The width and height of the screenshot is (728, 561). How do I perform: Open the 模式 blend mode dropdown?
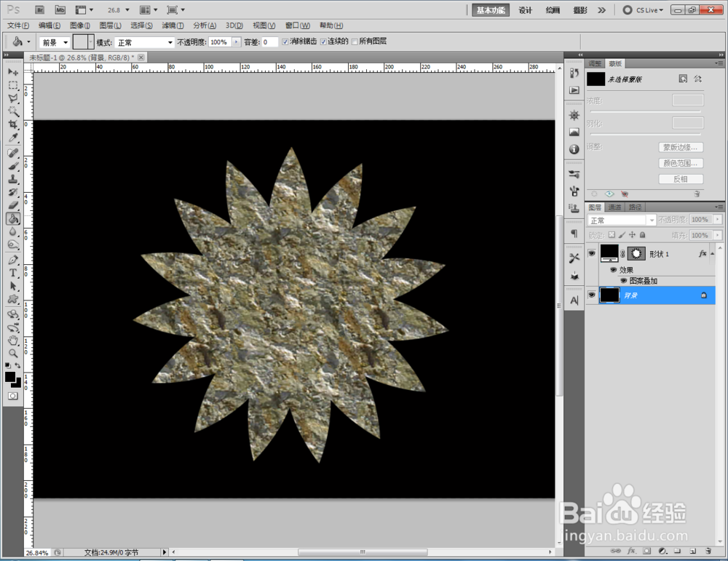pos(144,42)
